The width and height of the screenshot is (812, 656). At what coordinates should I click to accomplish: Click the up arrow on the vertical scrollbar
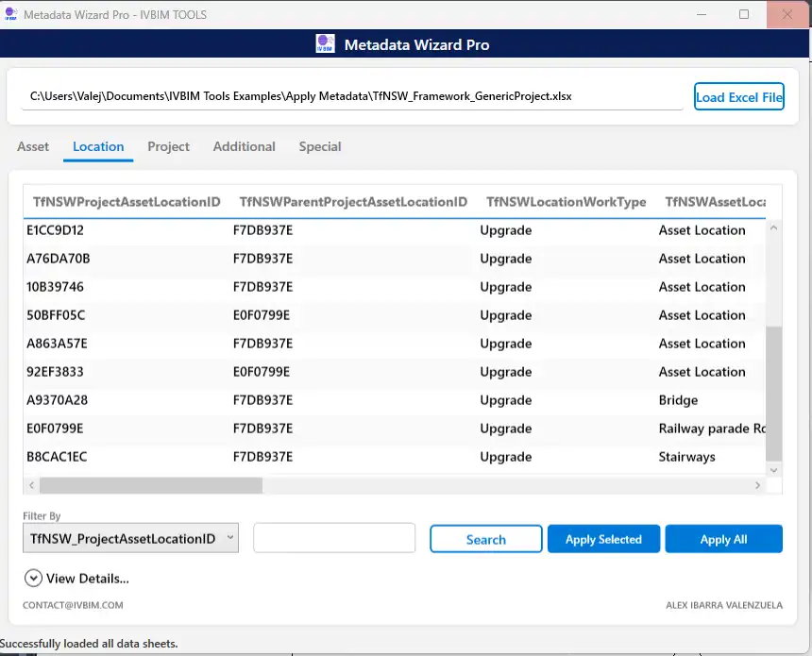[774, 227]
